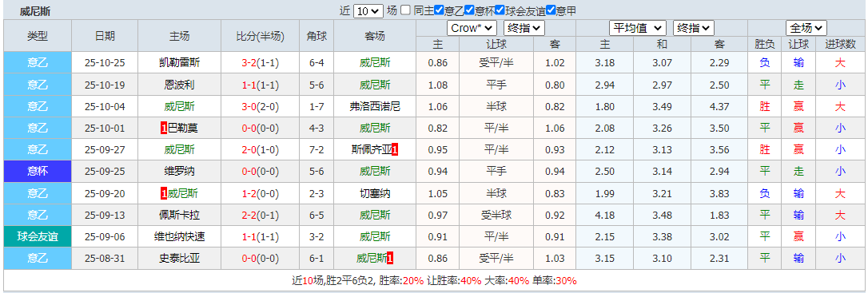Viewport: 868px width, 293px height.
Task: Click date 25-08-31 cell
Action: (x=105, y=258)
